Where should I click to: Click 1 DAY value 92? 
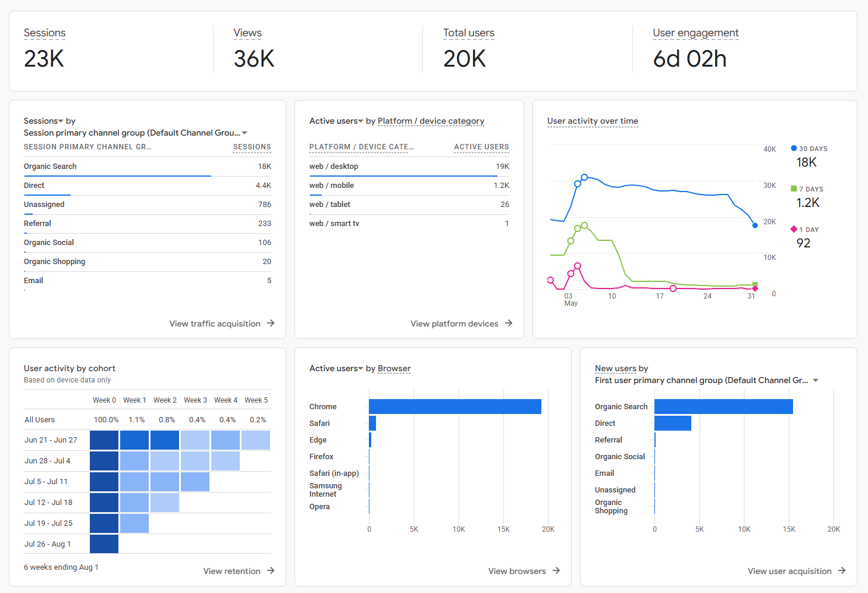(x=804, y=243)
